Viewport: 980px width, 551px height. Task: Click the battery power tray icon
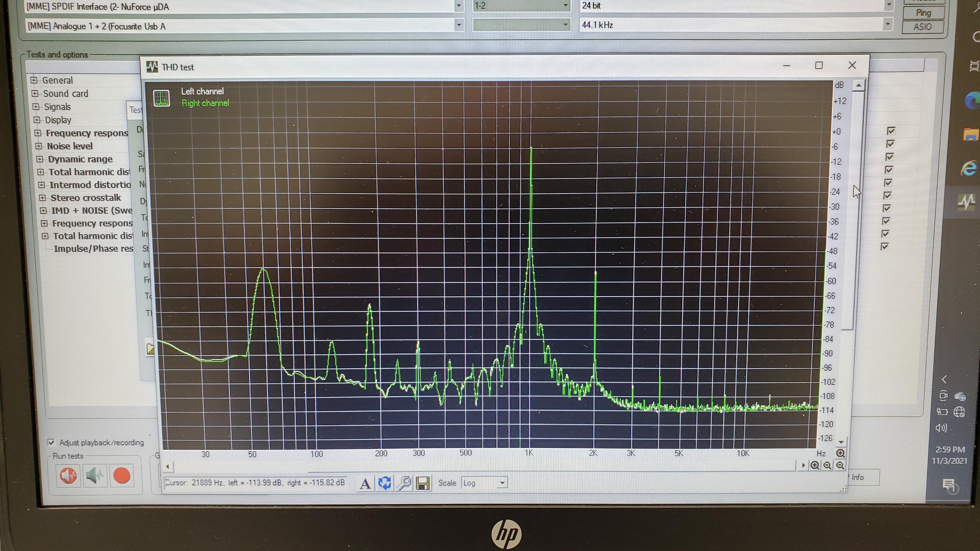point(942,412)
